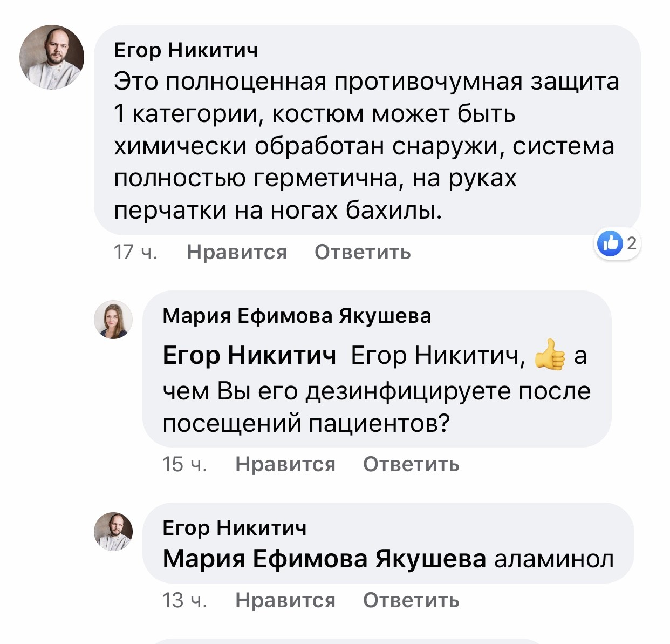Click the thumbs-up emoji in Мария's reply
Viewport: 670px width, 644px height.
click(550, 355)
